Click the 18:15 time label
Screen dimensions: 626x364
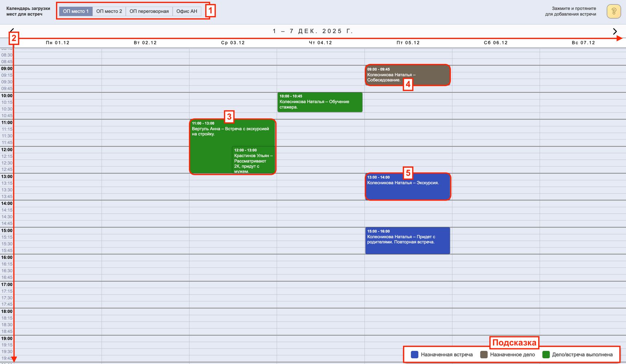pyautogui.click(x=7, y=318)
